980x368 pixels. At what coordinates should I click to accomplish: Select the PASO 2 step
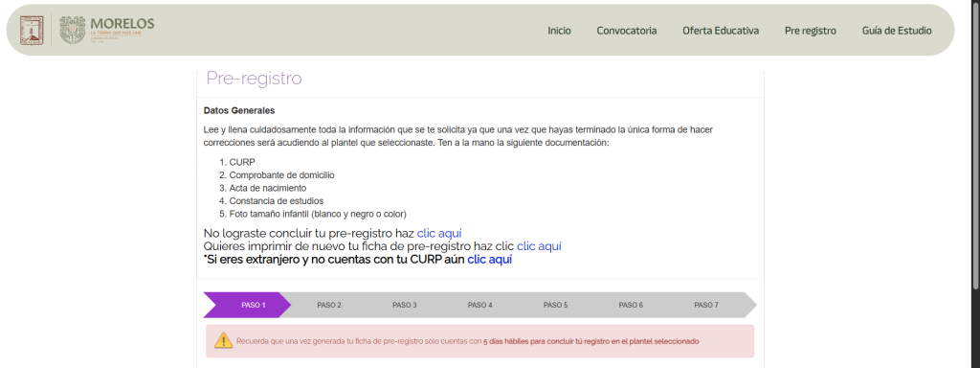tap(329, 305)
